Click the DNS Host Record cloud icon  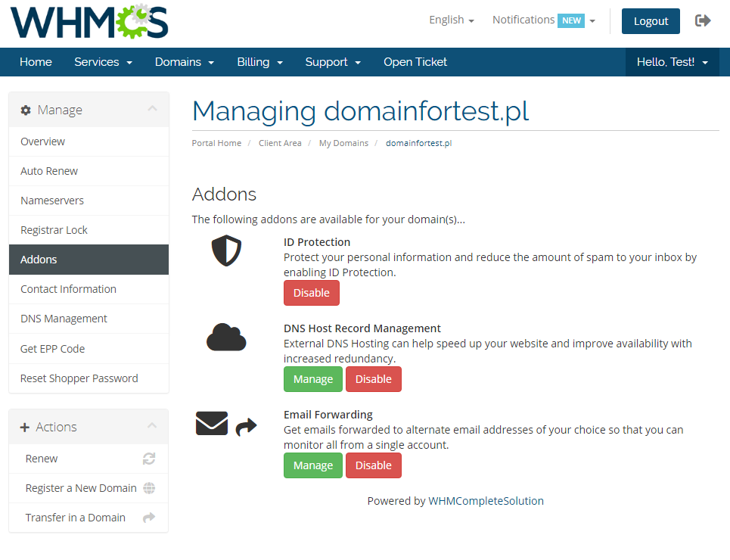226,338
